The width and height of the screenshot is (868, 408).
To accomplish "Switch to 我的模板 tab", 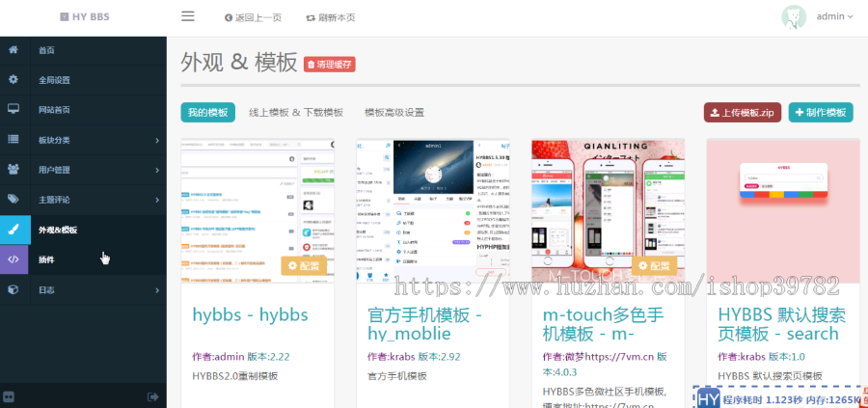I will 207,113.
